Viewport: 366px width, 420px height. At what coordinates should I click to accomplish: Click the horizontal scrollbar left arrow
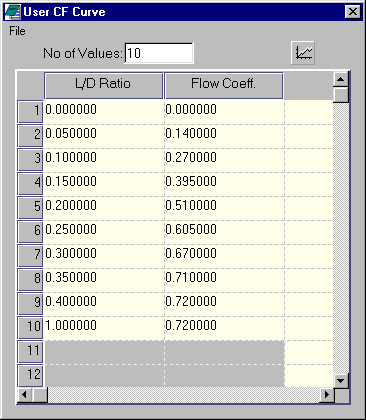pyautogui.click(x=24, y=395)
